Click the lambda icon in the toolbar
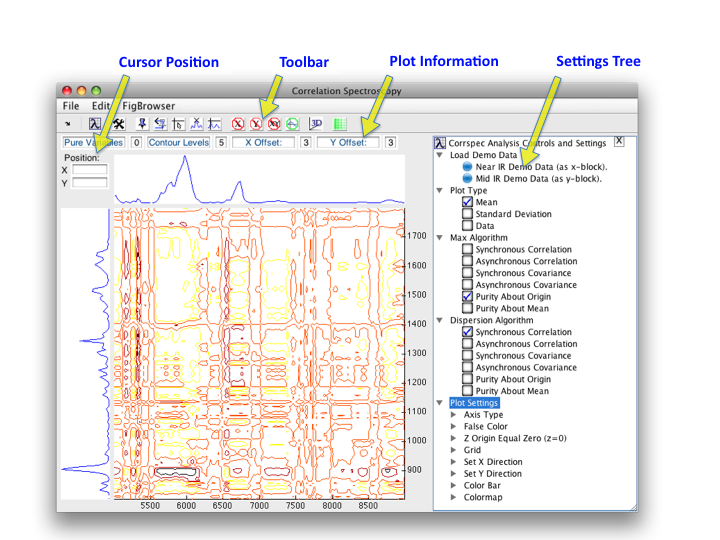This screenshot has height=540, width=720. (95, 124)
